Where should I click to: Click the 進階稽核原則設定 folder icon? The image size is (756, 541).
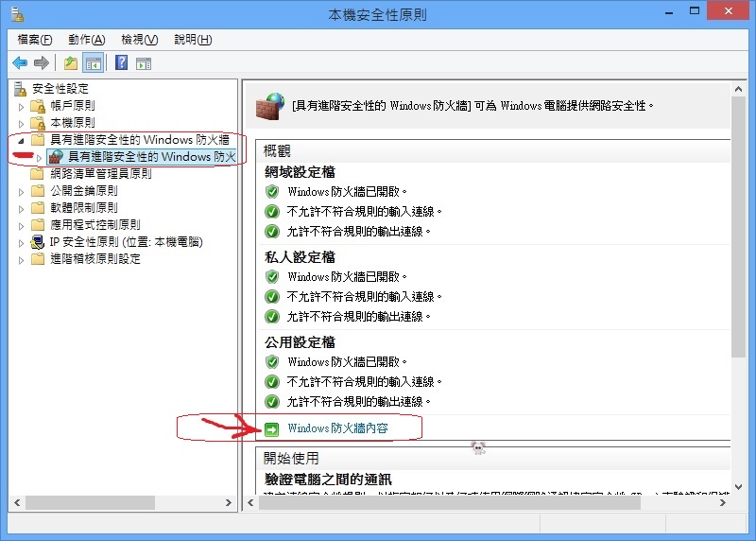(x=38, y=258)
